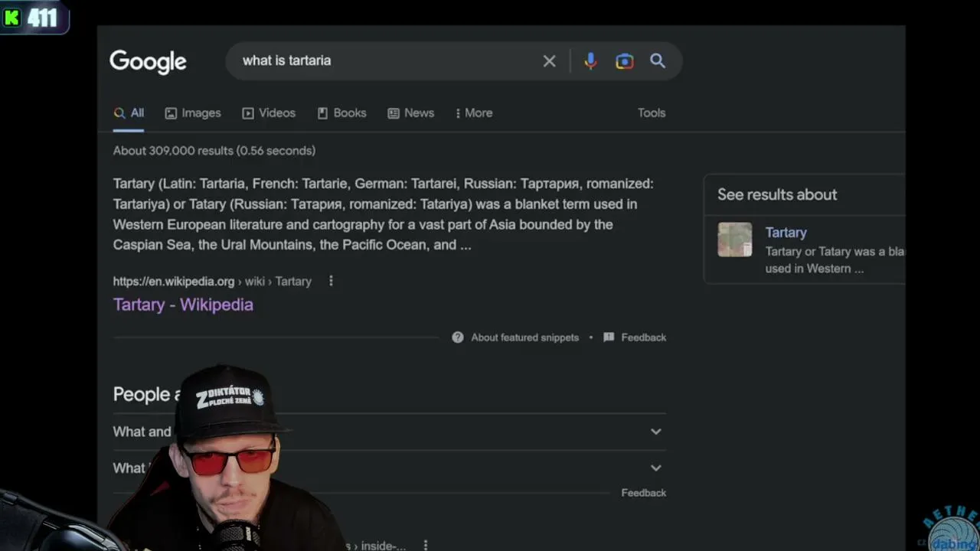Open the Tartary link in See results about
The height and width of the screenshot is (551, 980).
(x=786, y=233)
